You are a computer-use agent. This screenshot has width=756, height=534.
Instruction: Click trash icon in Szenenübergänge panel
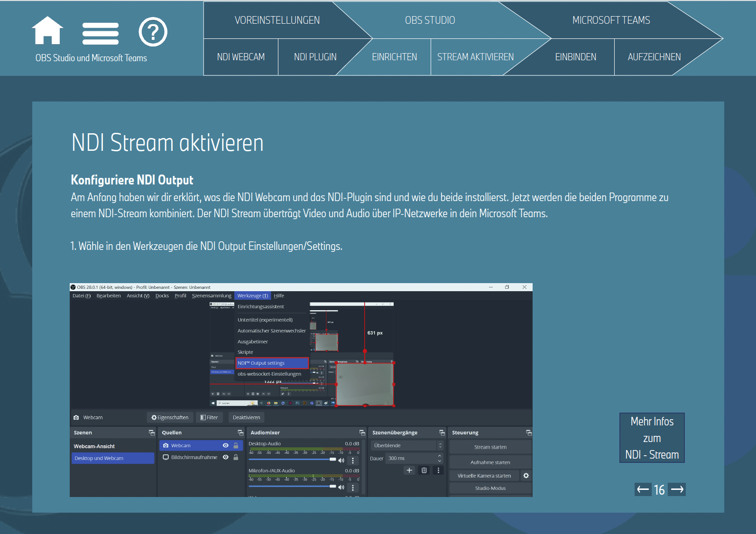coord(424,470)
